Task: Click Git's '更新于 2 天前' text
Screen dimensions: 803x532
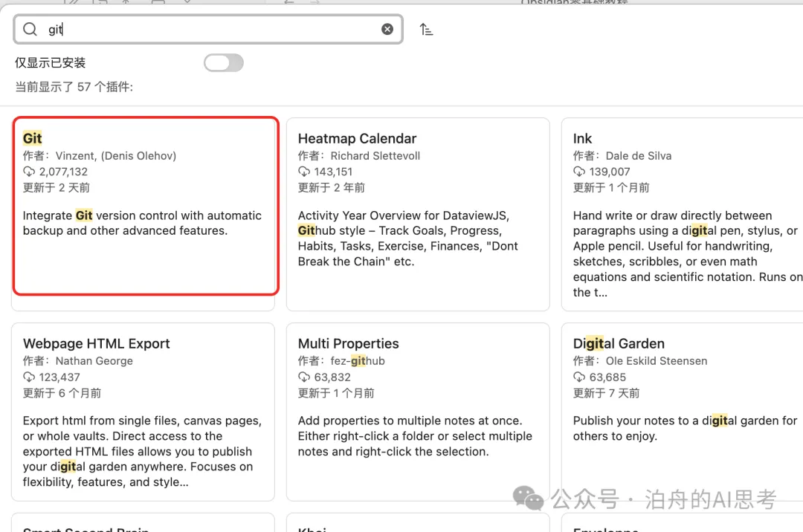Action: [57, 188]
